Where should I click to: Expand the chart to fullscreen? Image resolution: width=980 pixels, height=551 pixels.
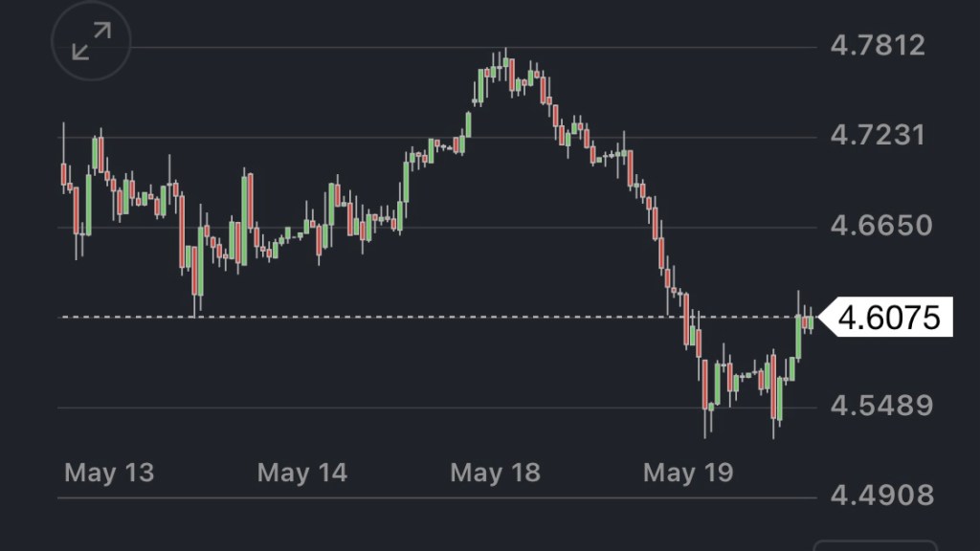tap(90, 42)
